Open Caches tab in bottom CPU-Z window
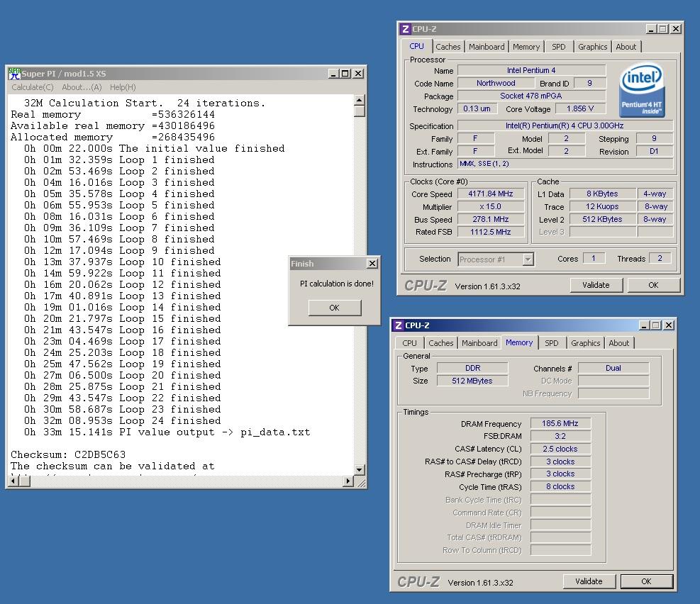 [440, 343]
